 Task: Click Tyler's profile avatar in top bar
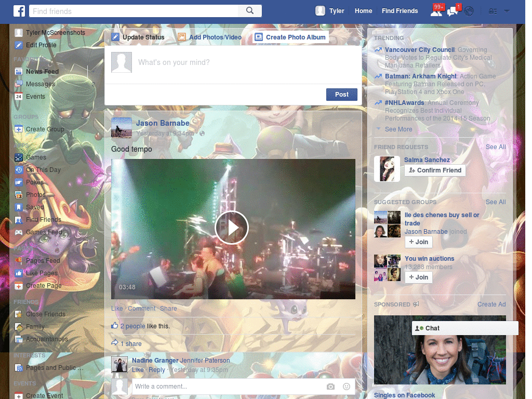pos(320,11)
